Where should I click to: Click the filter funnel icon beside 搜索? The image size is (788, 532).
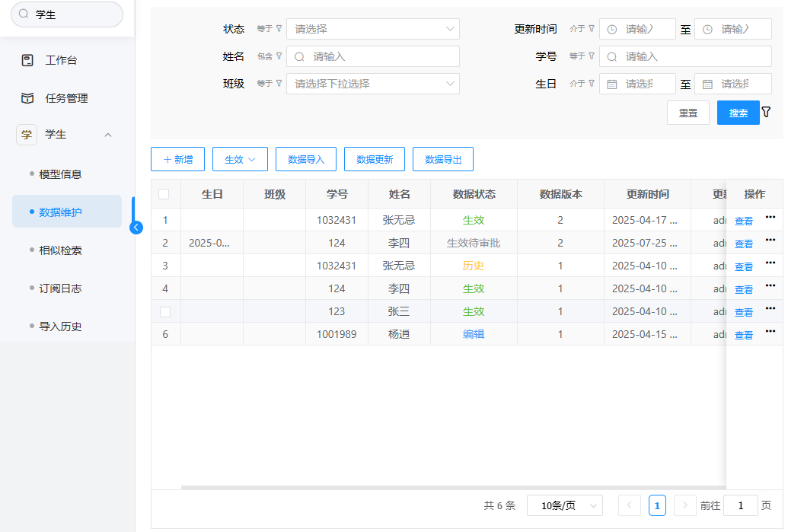point(766,112)
